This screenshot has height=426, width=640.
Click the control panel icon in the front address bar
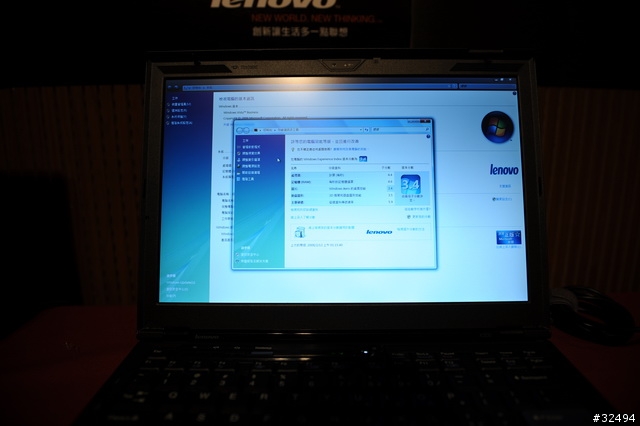pyautogui.click(x=256, y=130)
